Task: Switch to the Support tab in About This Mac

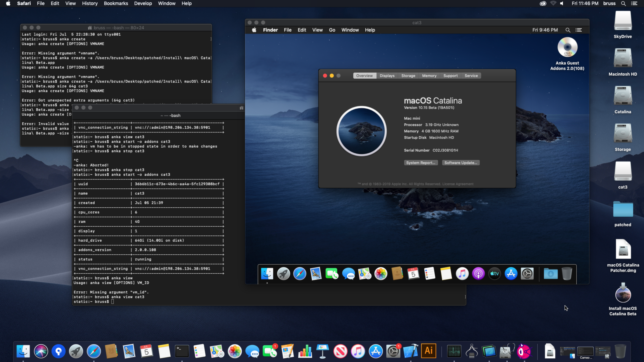Action: click(450, 76)
